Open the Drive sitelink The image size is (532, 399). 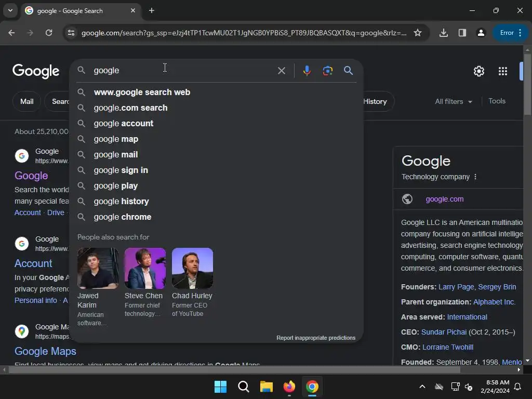click(x=56, y=212)
